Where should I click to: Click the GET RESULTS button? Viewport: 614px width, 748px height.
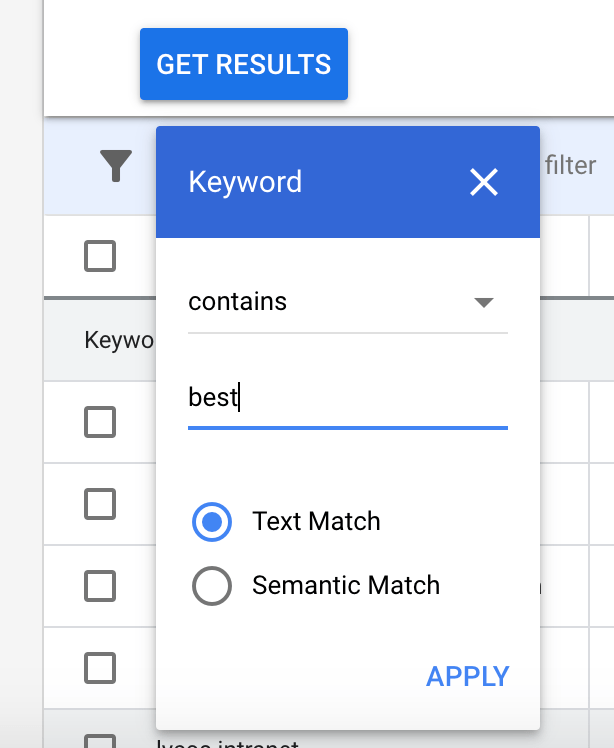244,65
